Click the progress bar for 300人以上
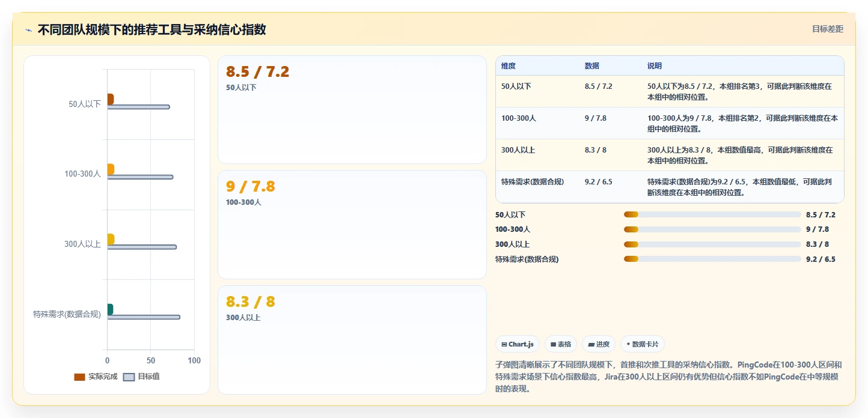868x418 pixels. click(x=712, y=244)
